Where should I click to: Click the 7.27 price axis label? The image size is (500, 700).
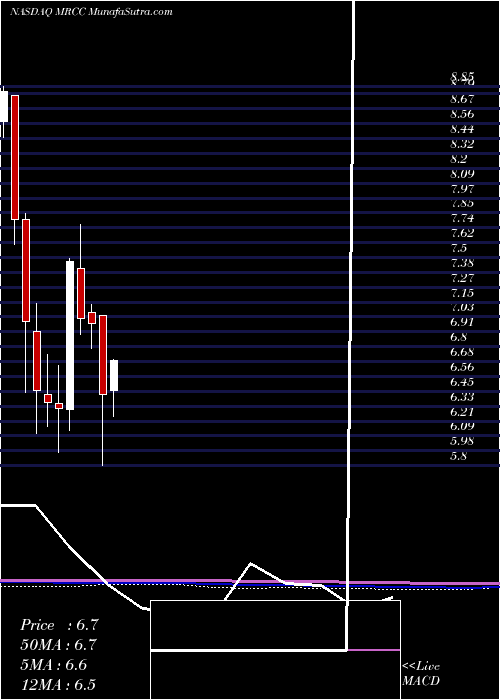[x=462, y=278]
